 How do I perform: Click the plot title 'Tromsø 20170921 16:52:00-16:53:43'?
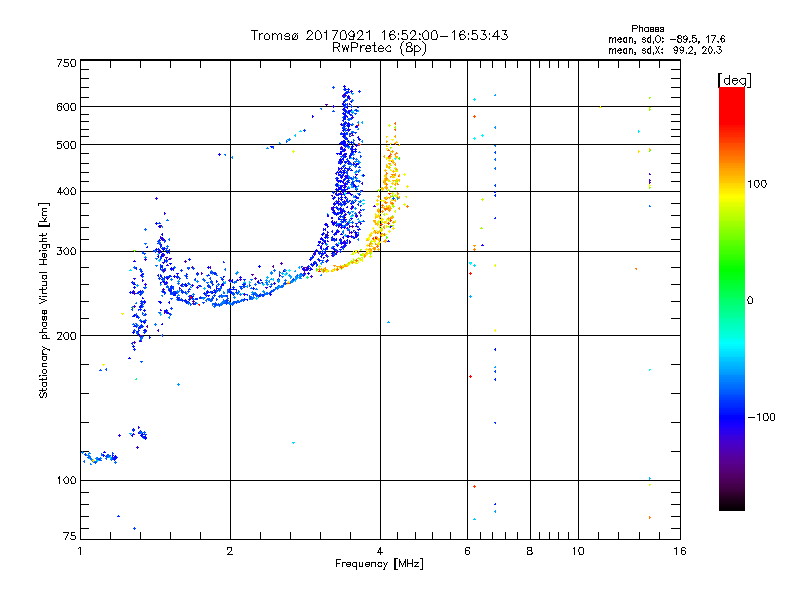pos(379,35)
